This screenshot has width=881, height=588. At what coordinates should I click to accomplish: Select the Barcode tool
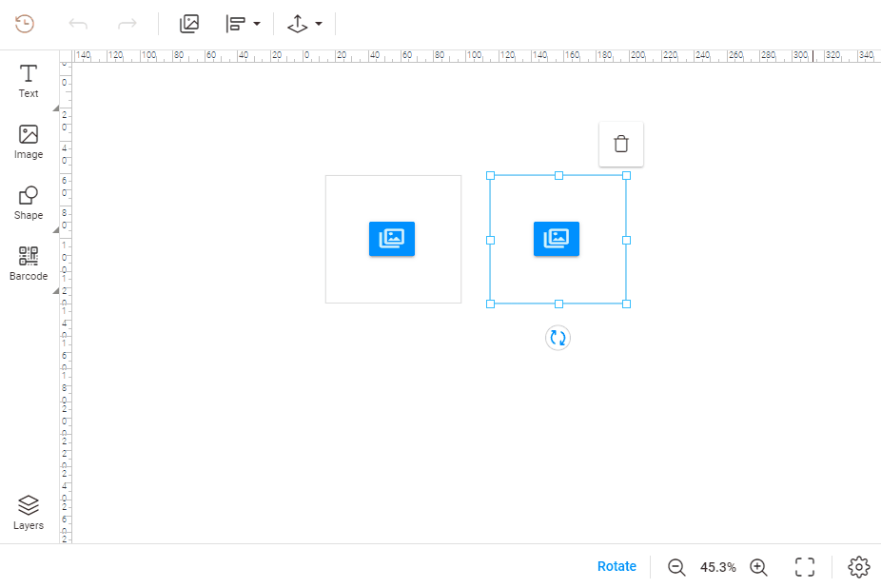tap(29, 264)
